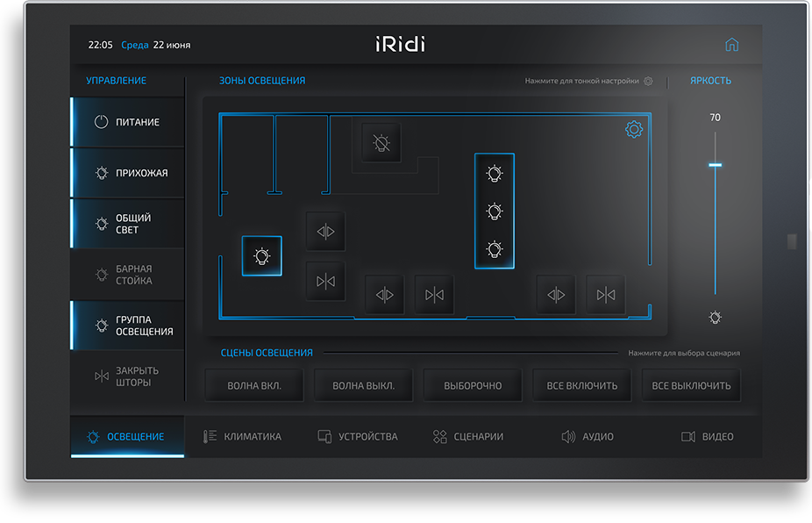Toggle the highlighted single lamp on floor plan
Image resolution: width=812 pixels, height=523 pixels.
click(x=262, y=255)
